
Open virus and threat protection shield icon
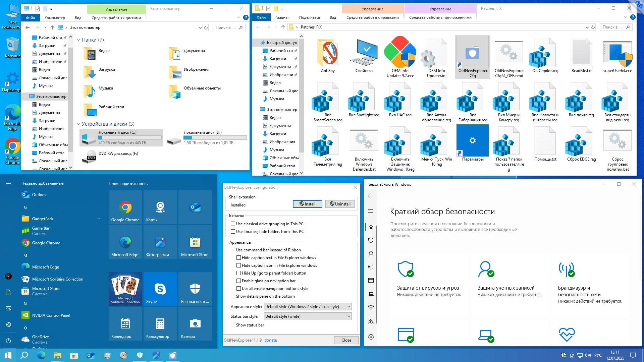(405, 269)
